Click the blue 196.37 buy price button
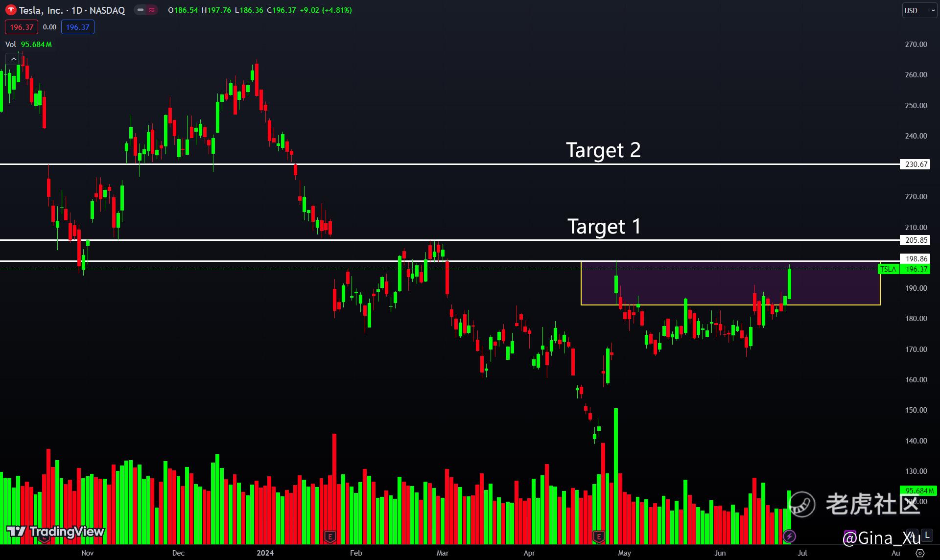Screen dimensions: 940x560 (77, 27)
